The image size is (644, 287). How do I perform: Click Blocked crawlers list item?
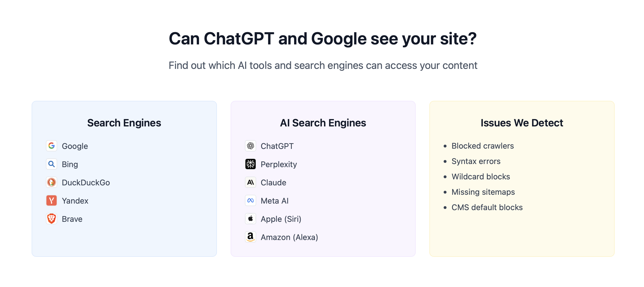pos(483,146)
